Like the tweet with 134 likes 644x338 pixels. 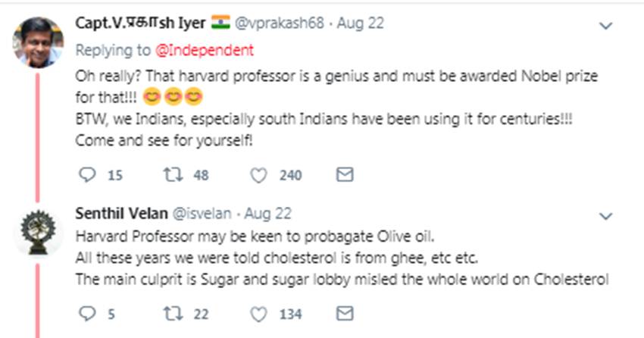pyautogui.click(x=258, y=314)
